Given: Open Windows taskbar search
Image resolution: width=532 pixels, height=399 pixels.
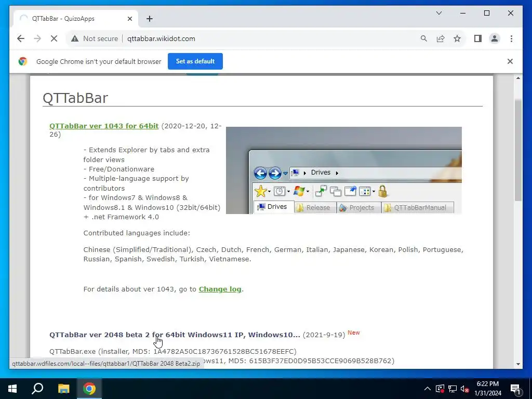Looking at the screenshot, I should coord(37,389).
